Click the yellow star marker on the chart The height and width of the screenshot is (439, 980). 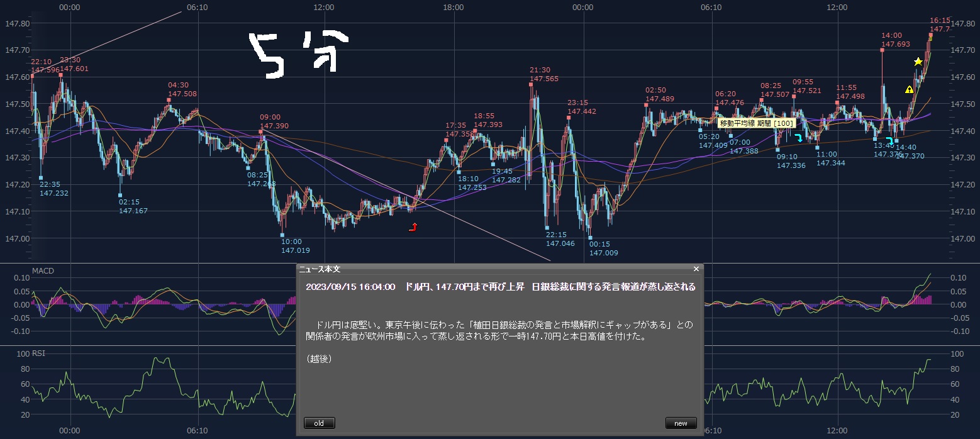click(918, 62)
